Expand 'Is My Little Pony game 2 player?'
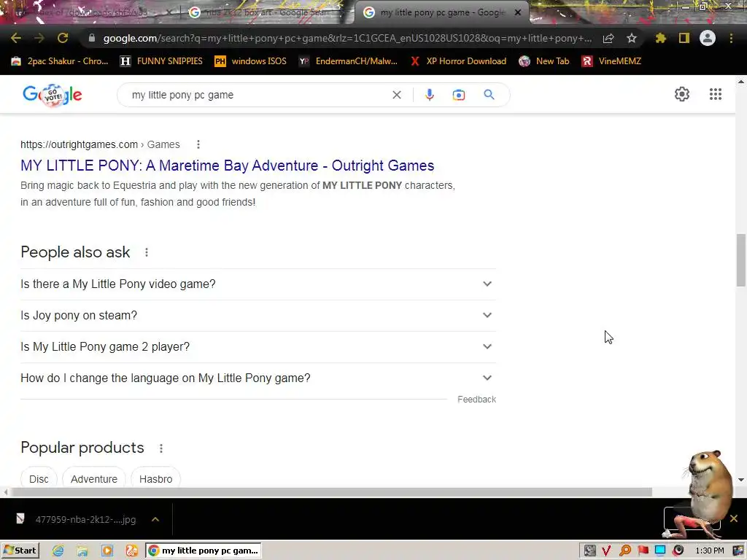Screen dimensions: 747x560 258,347
